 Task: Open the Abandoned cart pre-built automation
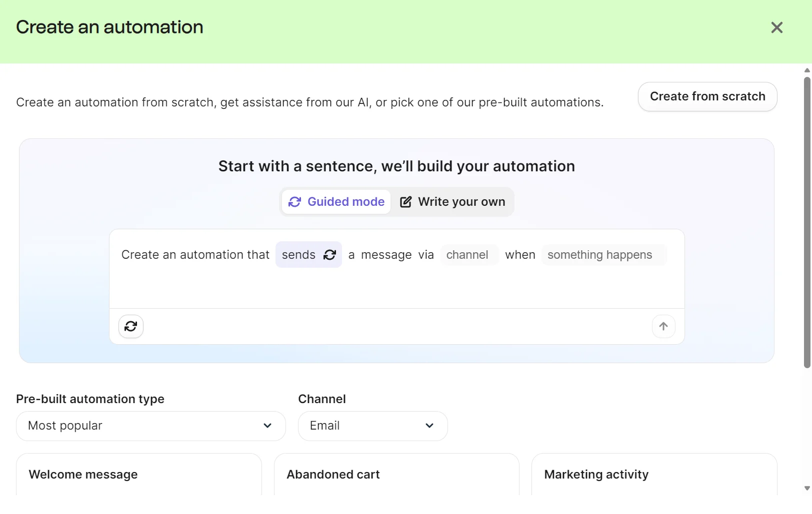[x=396, y=475]
